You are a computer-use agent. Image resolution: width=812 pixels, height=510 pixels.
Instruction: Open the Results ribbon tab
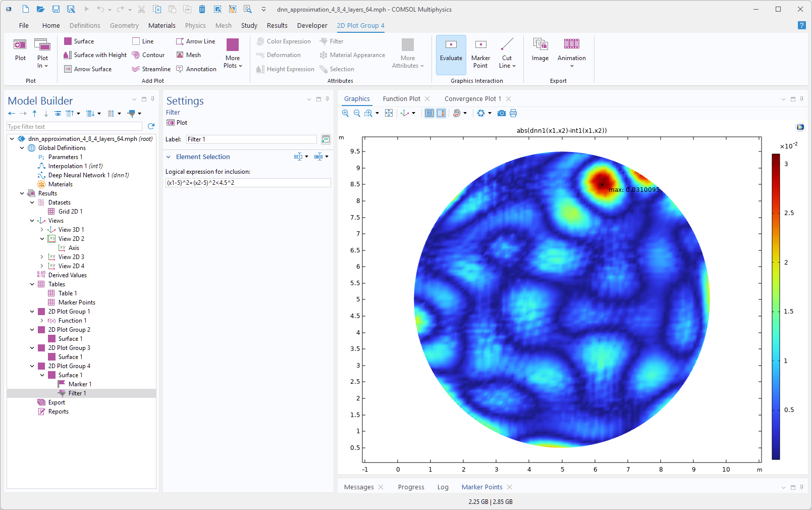coord(277,26)
